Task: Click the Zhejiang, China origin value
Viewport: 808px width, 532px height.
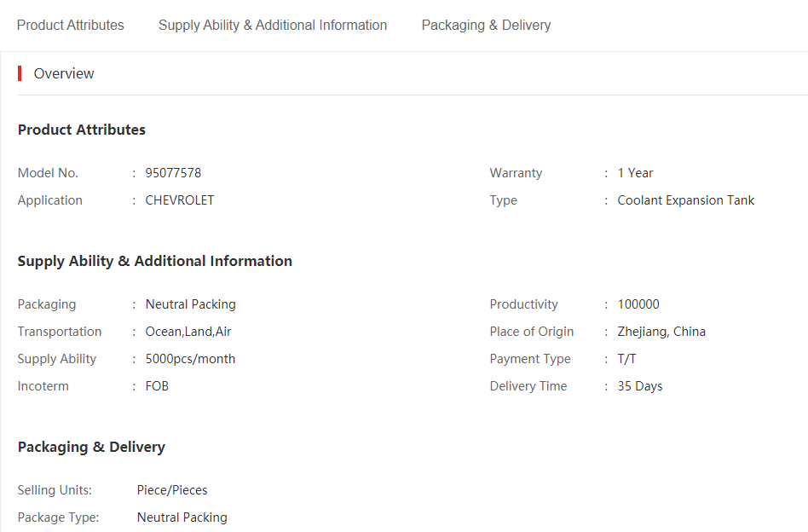Action: pos(661,332)
